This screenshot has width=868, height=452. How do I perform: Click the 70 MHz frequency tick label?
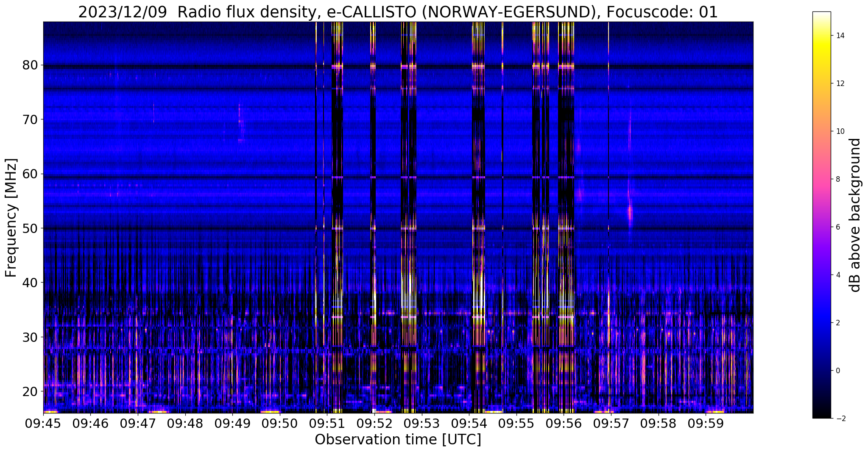point(30,119)
